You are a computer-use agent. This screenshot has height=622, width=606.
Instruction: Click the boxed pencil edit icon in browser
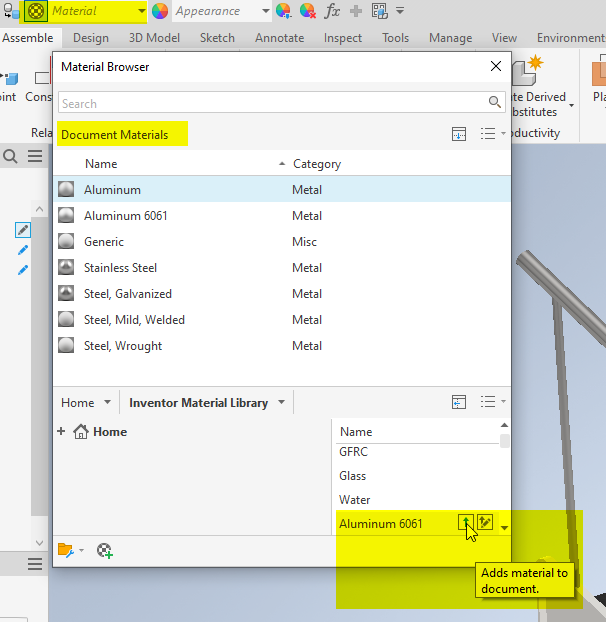[x=23, y=230]
